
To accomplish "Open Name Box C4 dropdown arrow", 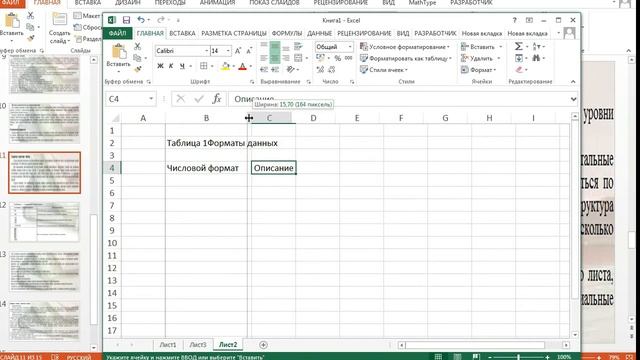I will tap(151, 99).
